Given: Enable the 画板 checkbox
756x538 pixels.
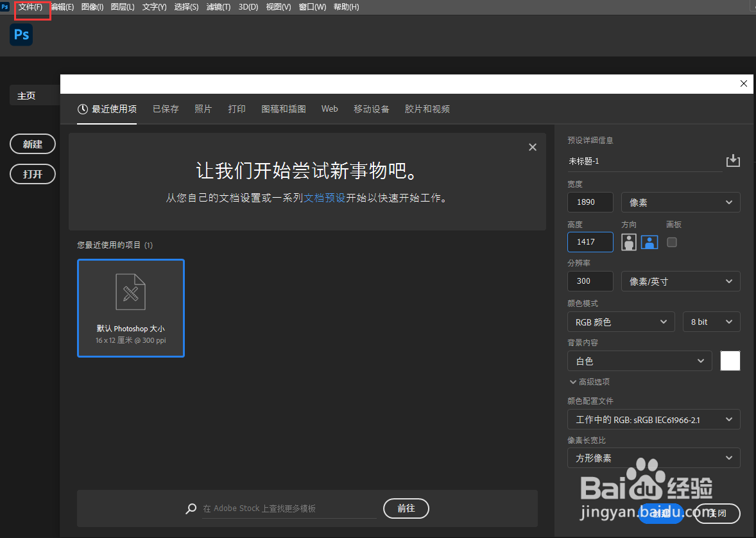Looking at the screenshot, I should point(671,242).
